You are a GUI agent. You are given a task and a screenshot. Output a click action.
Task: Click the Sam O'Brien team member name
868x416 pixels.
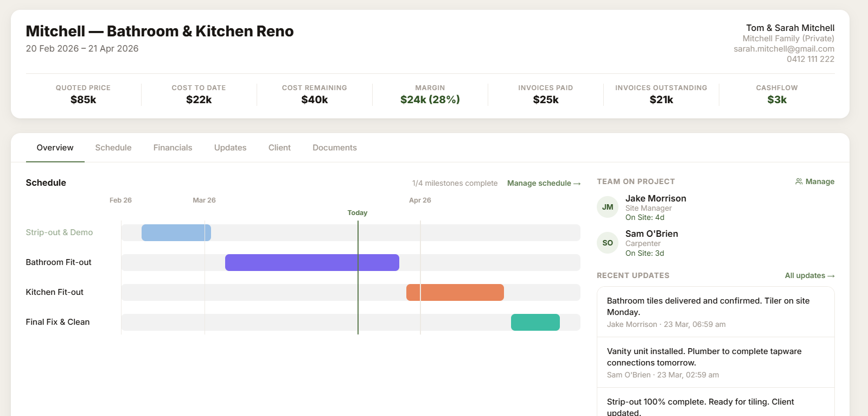(x=652, y=234)
